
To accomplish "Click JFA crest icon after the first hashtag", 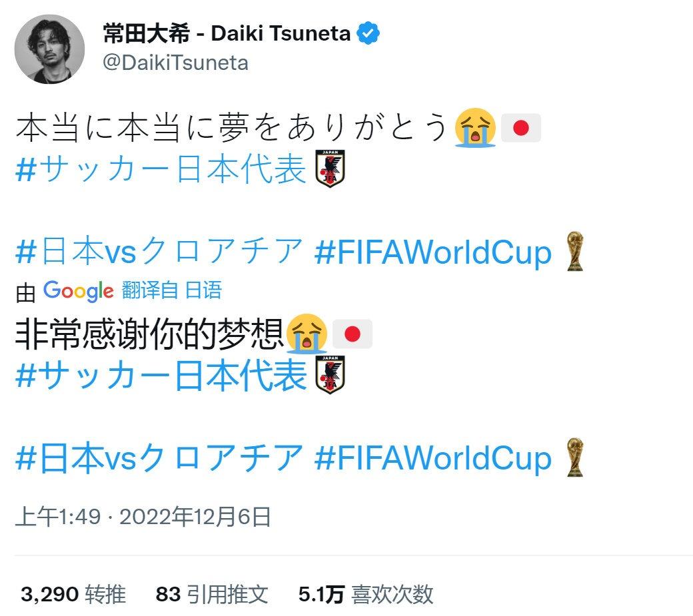I will pos(331,170).
